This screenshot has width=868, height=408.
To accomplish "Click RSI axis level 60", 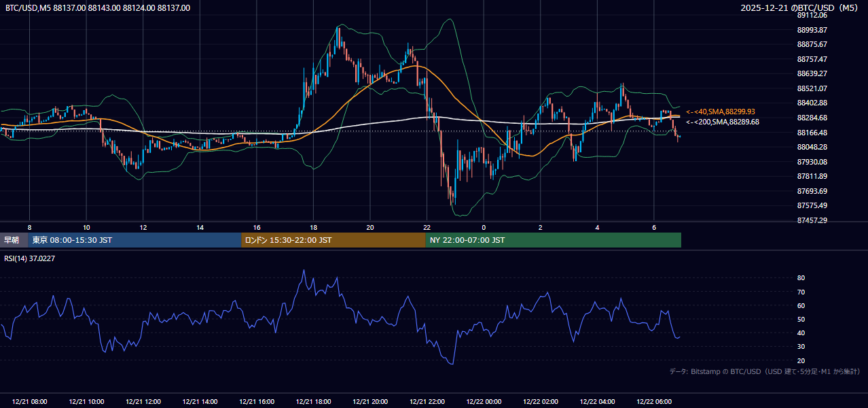I will click(x=801, y=305).
